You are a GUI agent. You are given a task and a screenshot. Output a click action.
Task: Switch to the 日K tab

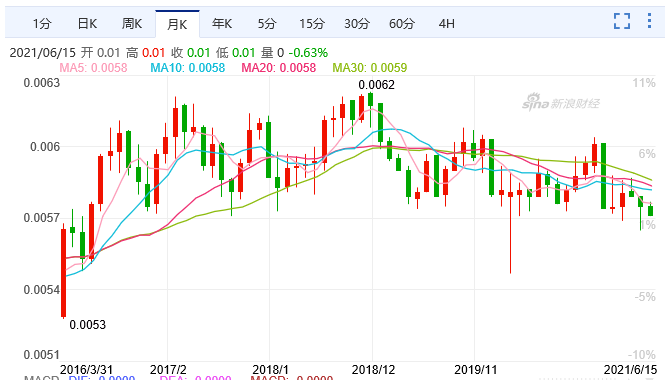(87, 24)
